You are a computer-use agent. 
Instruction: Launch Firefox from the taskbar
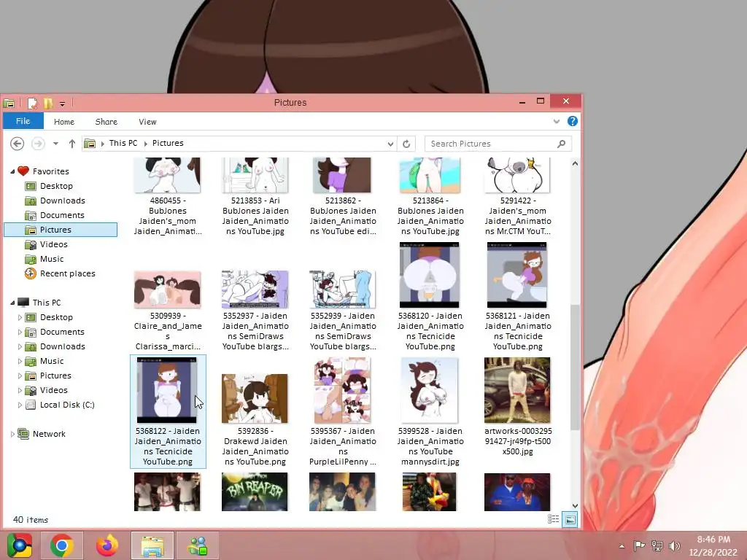tap(107, 545)
